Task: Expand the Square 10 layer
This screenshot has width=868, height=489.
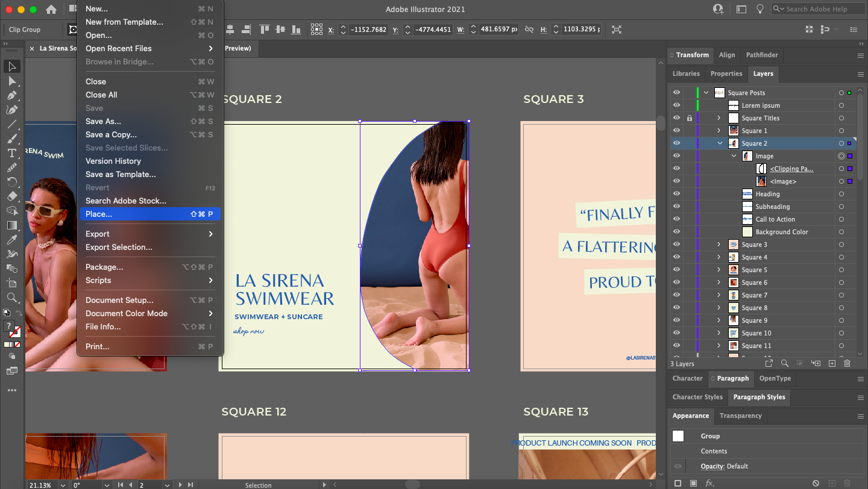Action: coord(719,333)
